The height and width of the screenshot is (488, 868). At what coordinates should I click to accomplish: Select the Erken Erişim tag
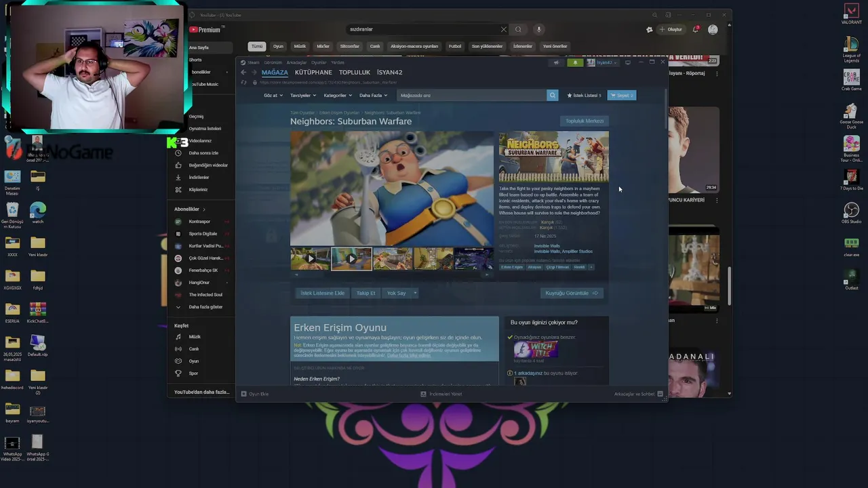[512, 267]
